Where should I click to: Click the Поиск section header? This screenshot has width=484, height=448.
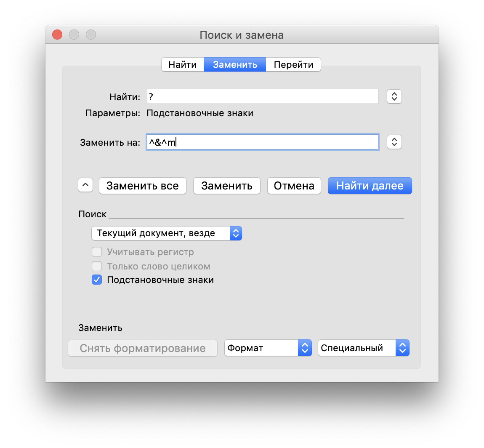pyautogui.click(x=92, y=214)
